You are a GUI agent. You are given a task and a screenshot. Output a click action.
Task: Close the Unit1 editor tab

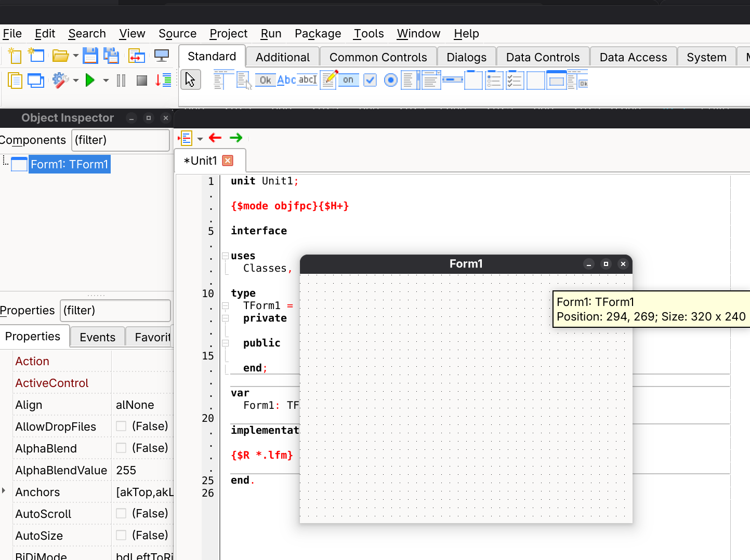coord(228,161)
